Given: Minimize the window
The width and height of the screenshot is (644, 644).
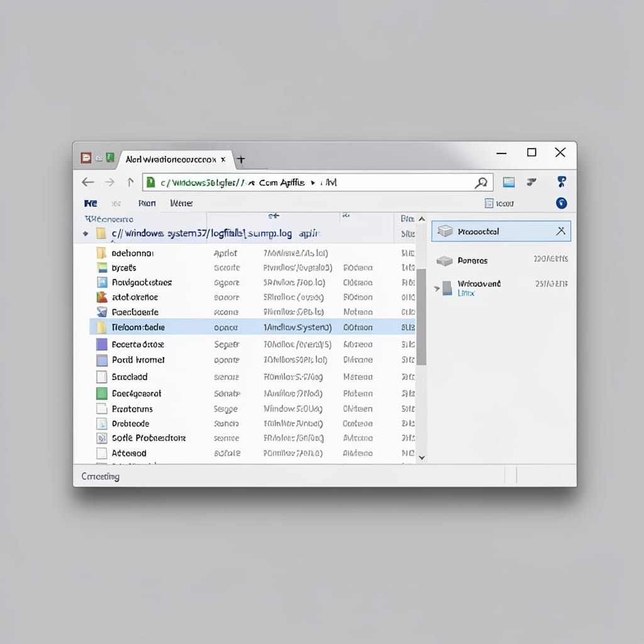Looking at the screenshot, I should pyautogui.click(x=501, y=153).
